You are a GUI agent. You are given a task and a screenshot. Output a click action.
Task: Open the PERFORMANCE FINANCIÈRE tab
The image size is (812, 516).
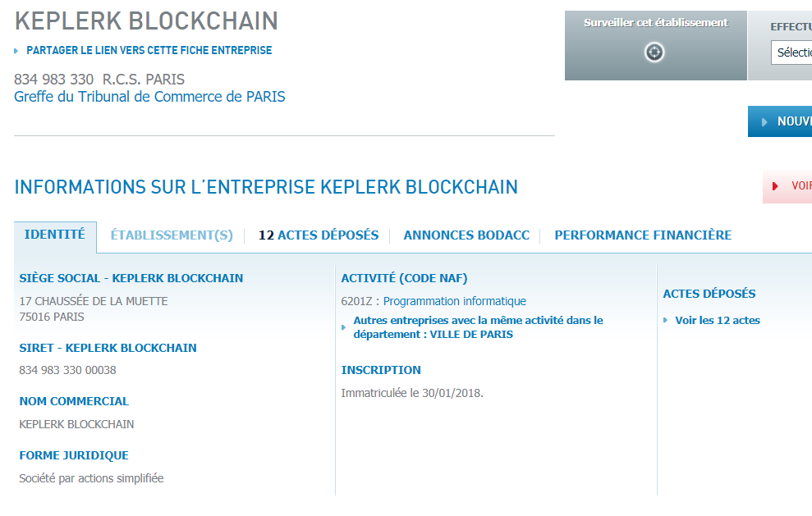point(643,235)
